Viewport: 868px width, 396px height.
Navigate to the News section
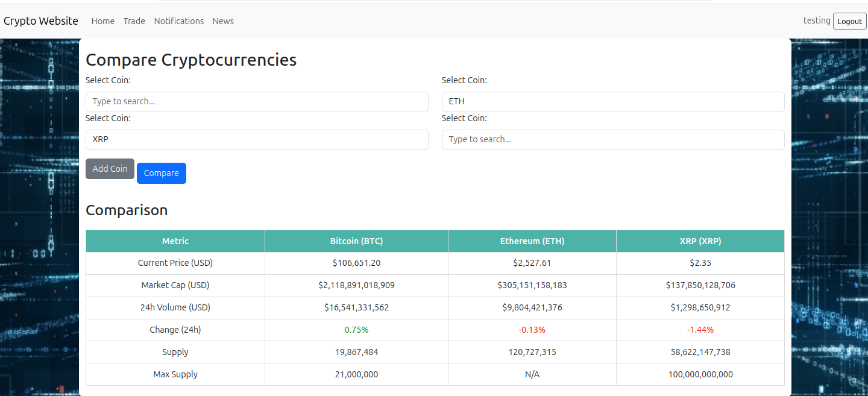223,21
